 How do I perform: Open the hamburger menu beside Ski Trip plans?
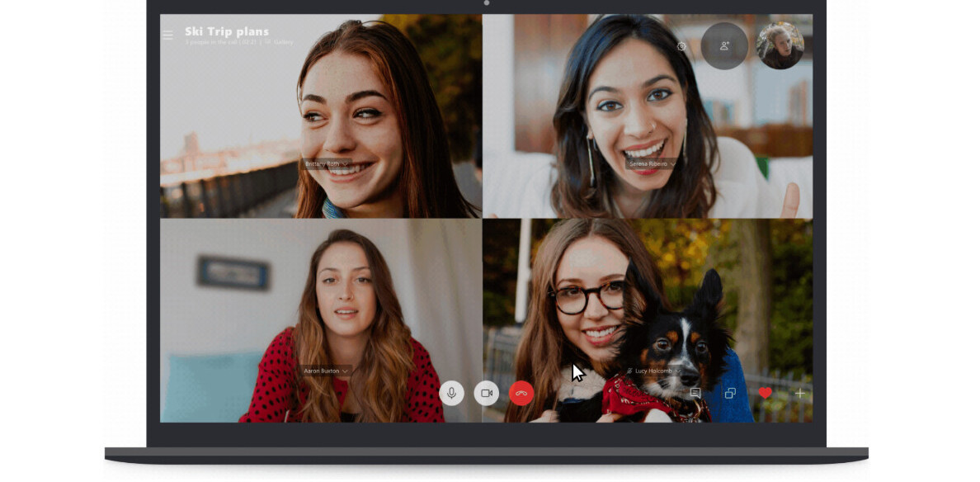(x=167, y=35)
